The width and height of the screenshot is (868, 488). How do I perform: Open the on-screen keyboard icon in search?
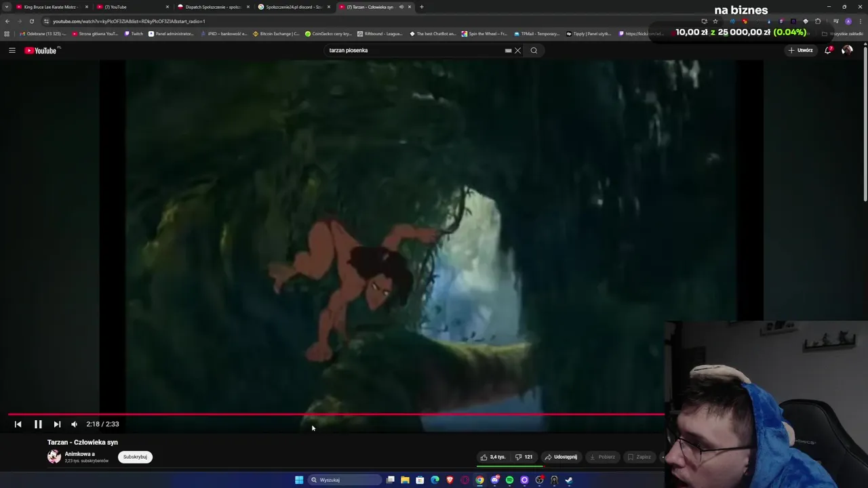click(508, 50)
